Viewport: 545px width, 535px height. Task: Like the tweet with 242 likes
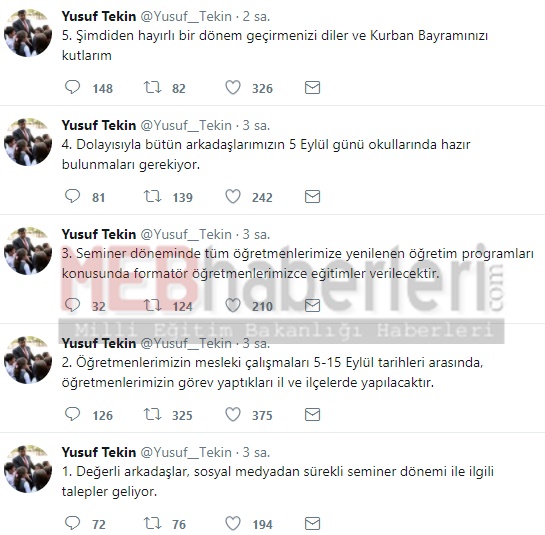233,196
